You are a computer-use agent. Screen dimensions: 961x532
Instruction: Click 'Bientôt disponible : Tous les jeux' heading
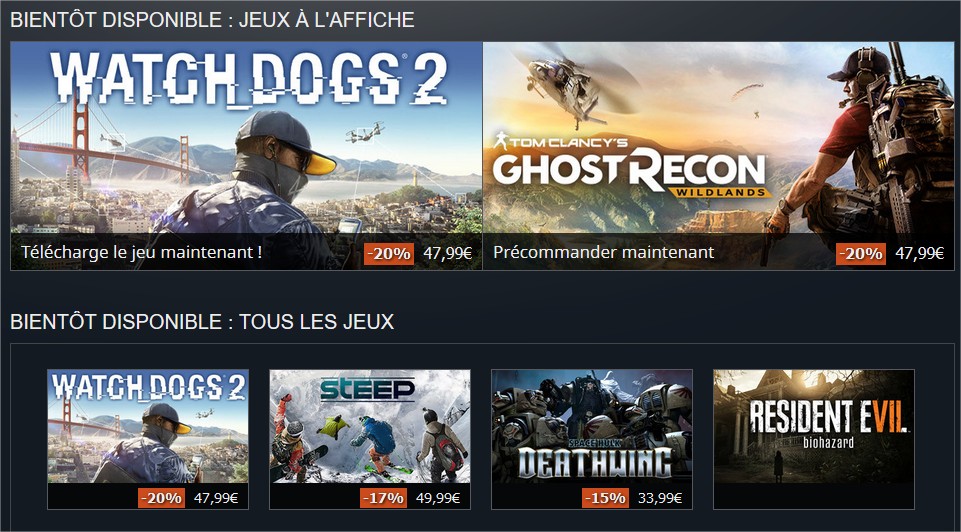tap(202, 321)
